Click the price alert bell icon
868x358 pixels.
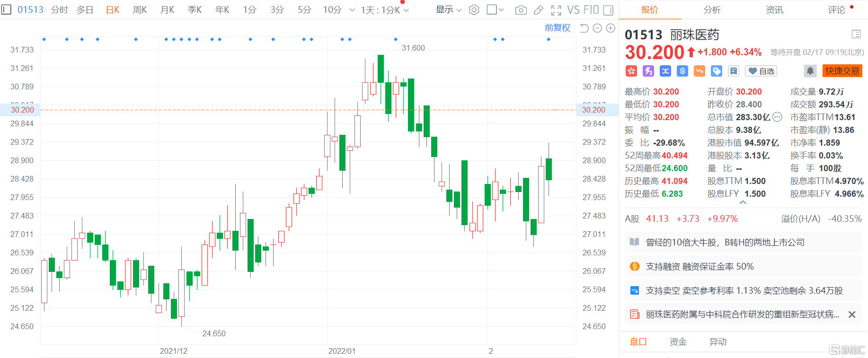pyautogui.click(x=810, y=71)
